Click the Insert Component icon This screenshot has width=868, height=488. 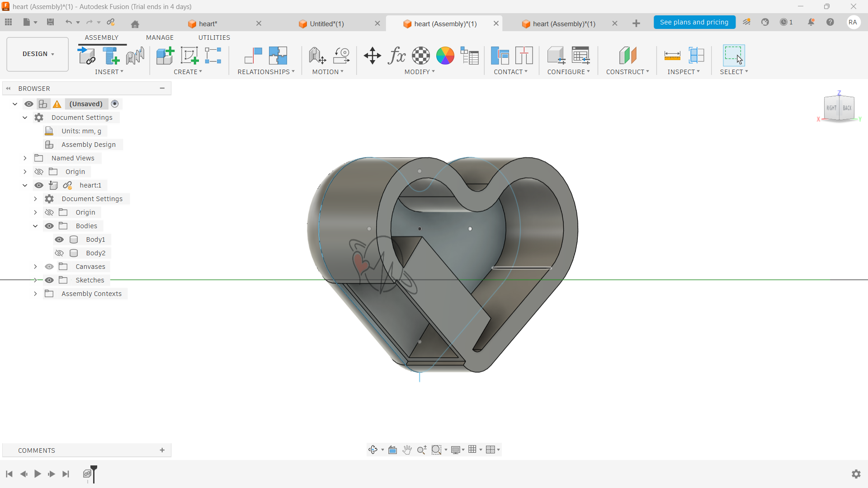pos(86,56)
